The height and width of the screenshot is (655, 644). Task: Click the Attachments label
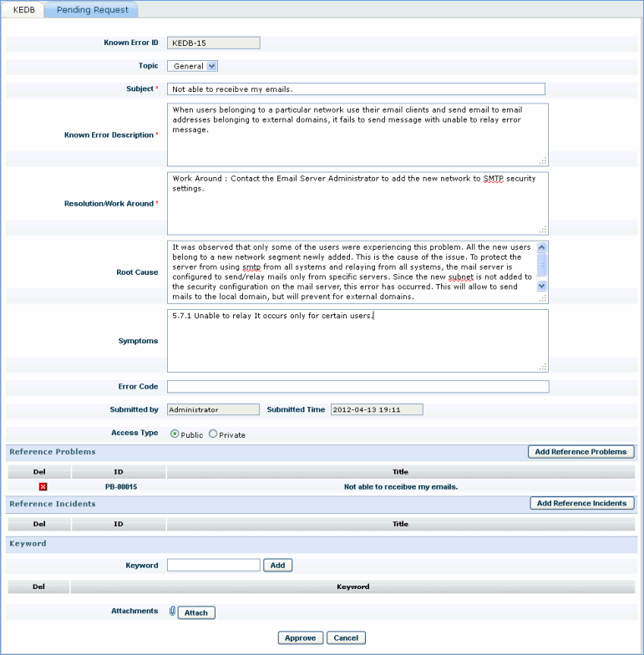[x=134, y=611]
